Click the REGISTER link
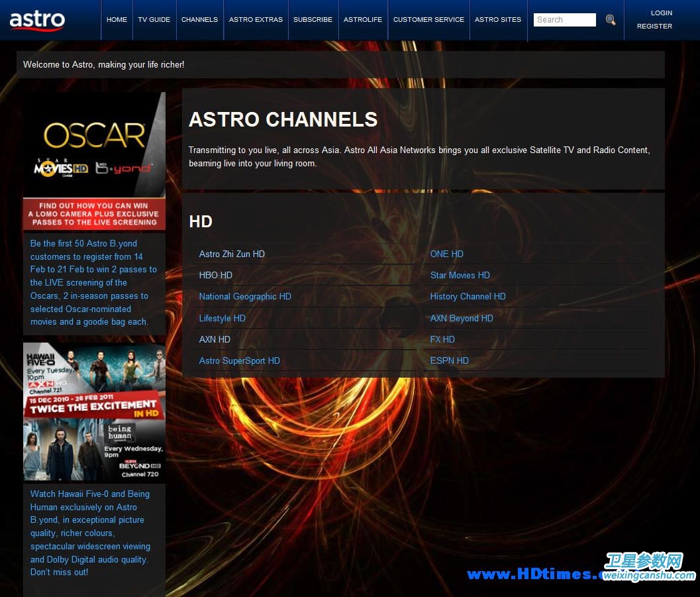700x597 pixels. point(654,26)
